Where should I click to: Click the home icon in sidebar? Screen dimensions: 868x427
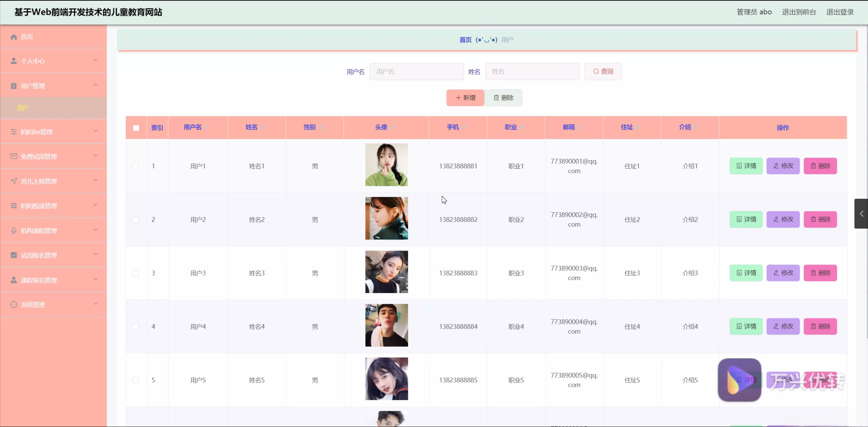click(14, 37)
